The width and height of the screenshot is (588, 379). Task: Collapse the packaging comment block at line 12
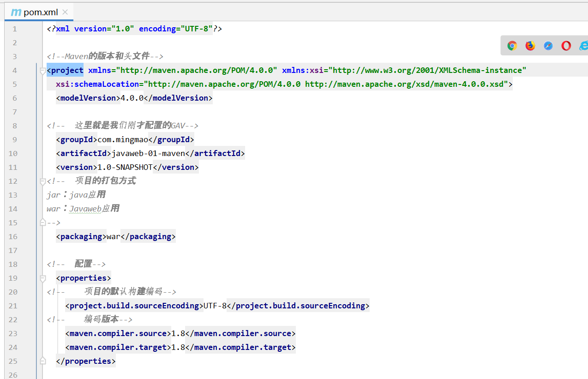(x=43, y=181)
